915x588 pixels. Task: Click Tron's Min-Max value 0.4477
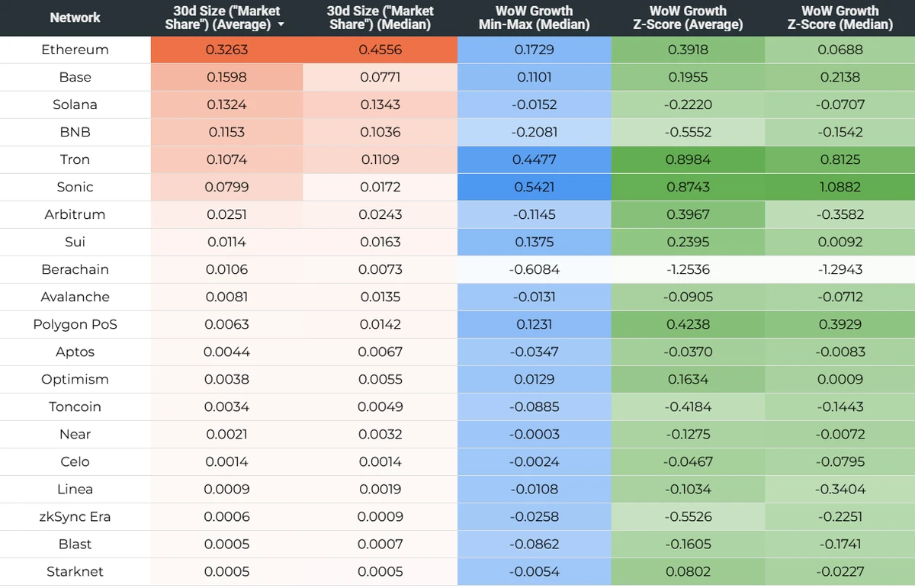tap(535, 159)
